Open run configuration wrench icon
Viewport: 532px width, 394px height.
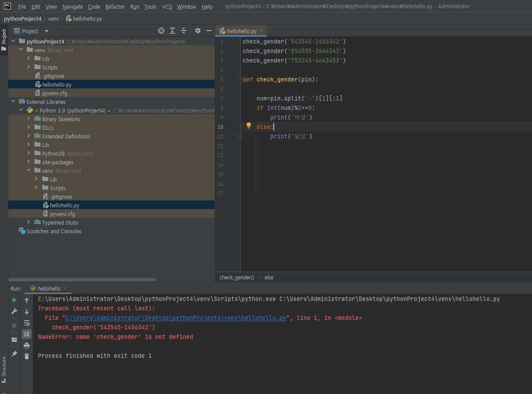pyautogui.click(x=14, y=311)
